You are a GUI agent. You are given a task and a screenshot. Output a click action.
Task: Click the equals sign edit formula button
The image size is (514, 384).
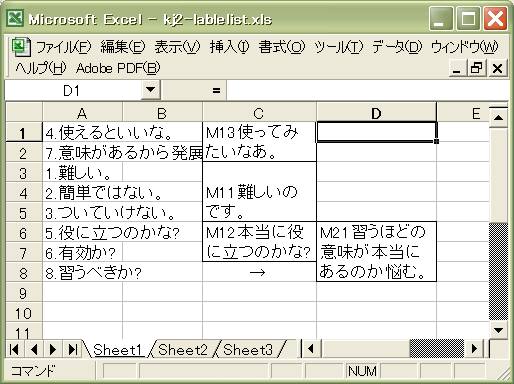click(216, 90)
